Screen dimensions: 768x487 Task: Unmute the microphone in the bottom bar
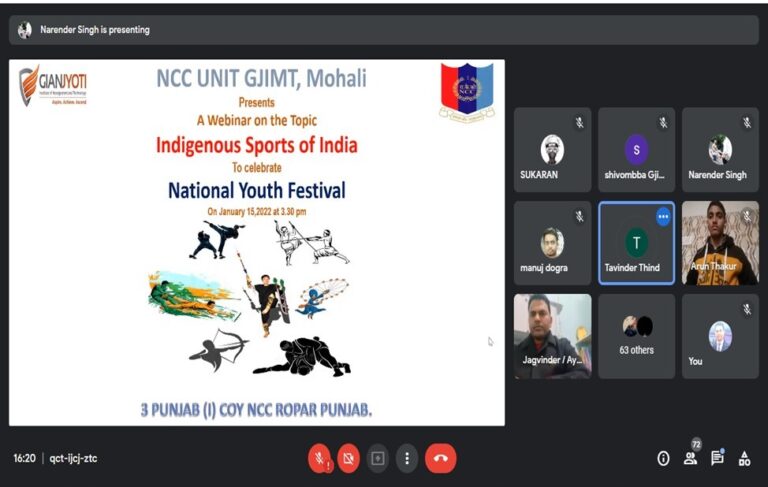(320, 459)
